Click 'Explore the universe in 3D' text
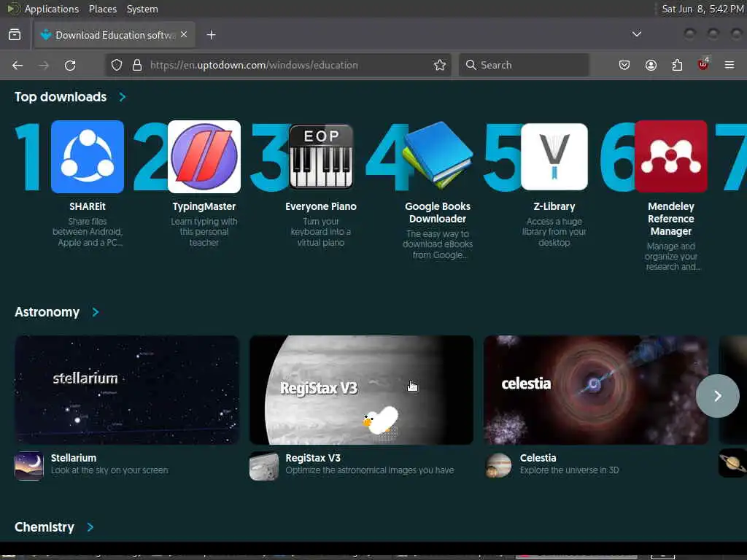 [569, 470]
